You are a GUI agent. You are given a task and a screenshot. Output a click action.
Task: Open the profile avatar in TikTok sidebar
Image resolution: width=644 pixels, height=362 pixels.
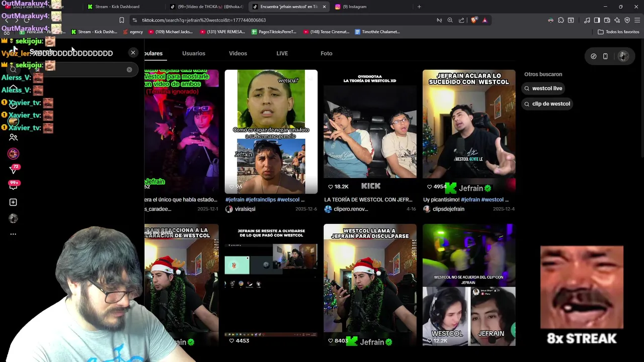click(x=13, y=218)
